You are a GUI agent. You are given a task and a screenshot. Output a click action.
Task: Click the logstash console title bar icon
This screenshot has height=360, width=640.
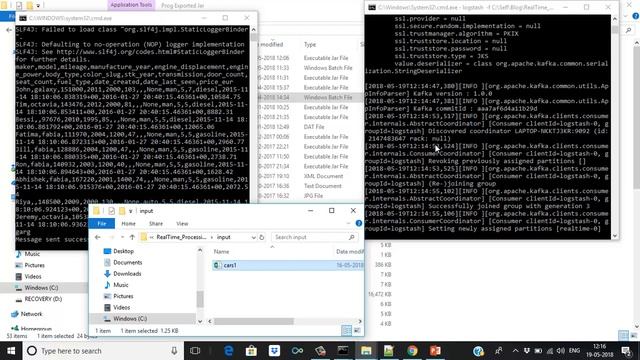(x=371, y=7)
